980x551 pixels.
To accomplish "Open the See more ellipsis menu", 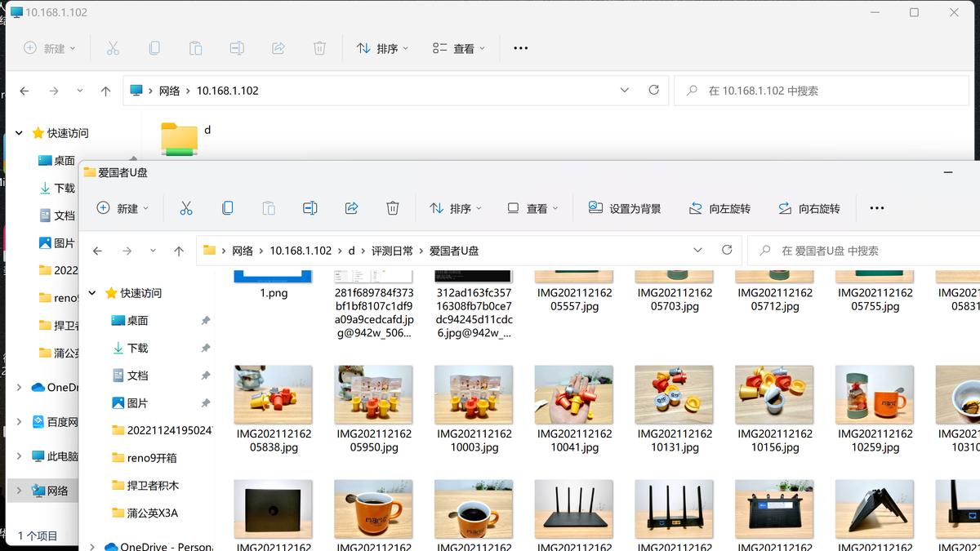I will 876,208.
